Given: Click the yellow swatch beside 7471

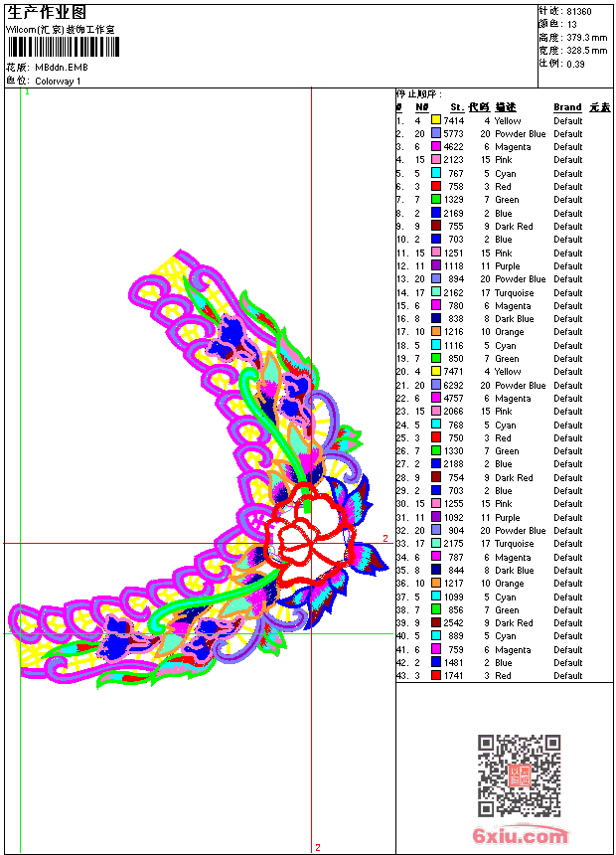Looking at the screenshot, I should [x=436, y=372].
